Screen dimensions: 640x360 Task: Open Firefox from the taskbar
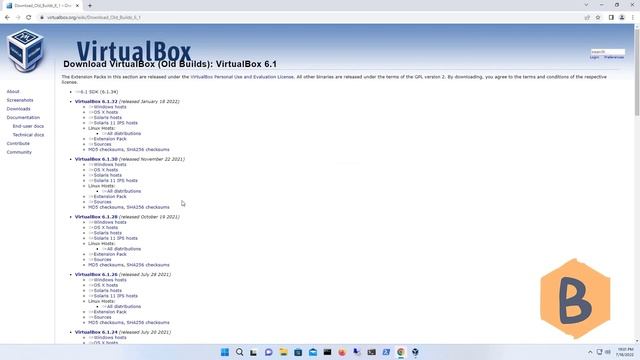342,352
